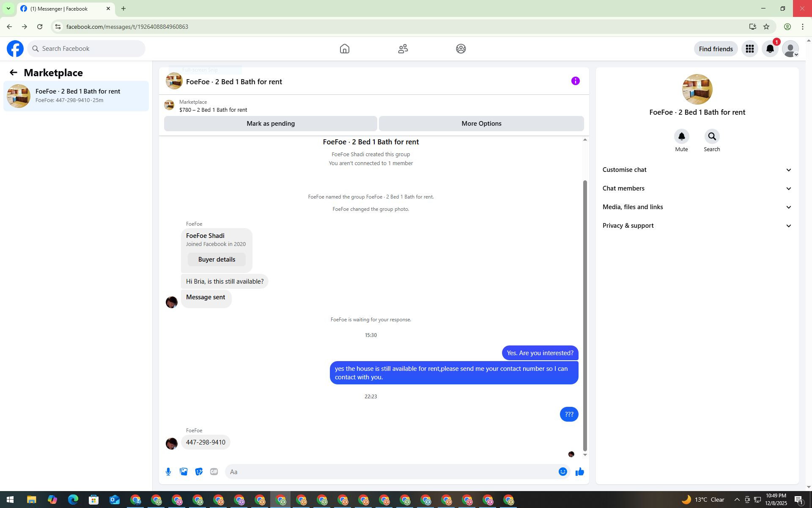Open the $780 – 2 Bed 1 Bath listing link
The width and height of the screenshot is (812, 508).
point(213,110)
